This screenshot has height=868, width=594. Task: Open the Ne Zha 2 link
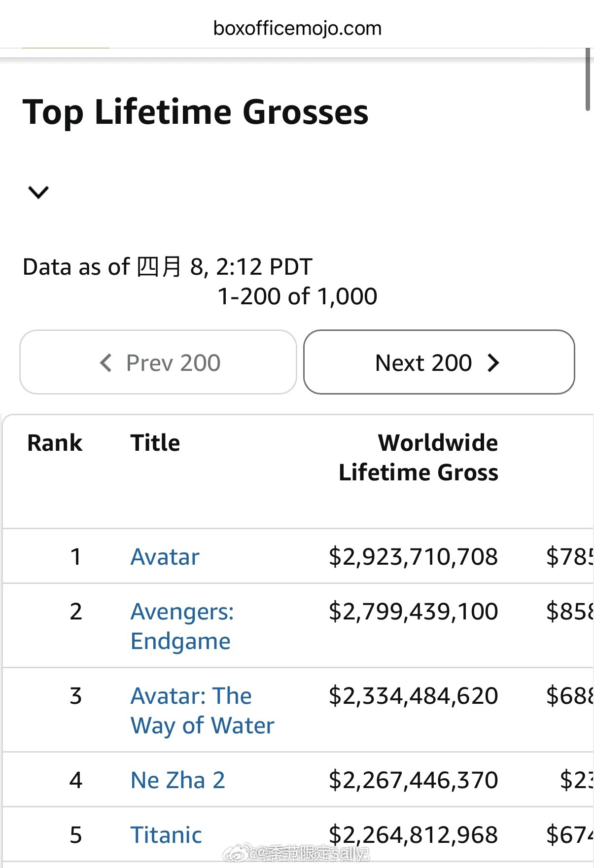coord(177,780)
